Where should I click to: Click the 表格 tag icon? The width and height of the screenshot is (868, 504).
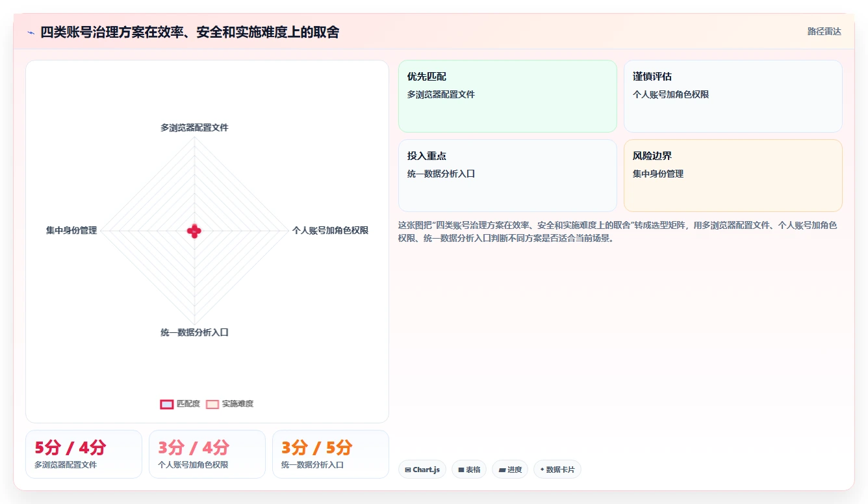[x=461, y=470]
